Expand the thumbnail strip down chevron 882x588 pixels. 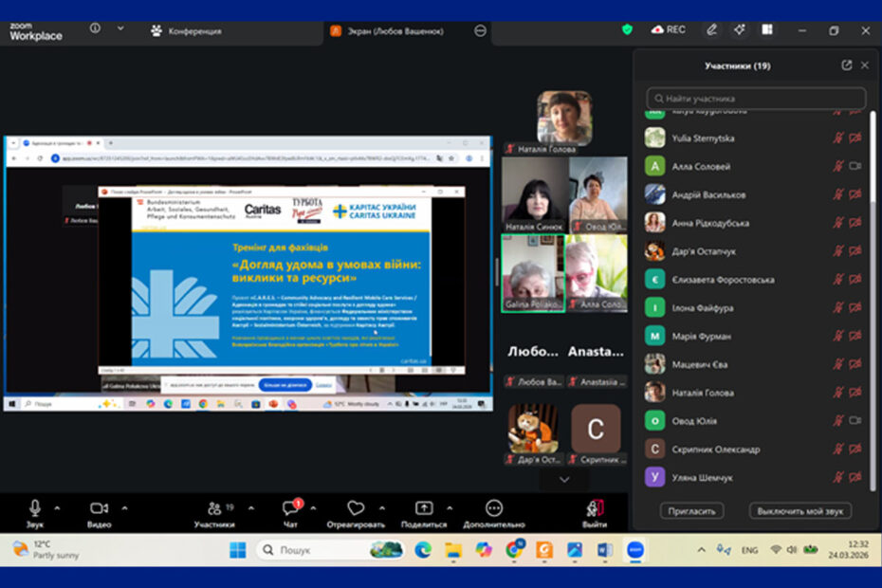[x=564, y=480]
